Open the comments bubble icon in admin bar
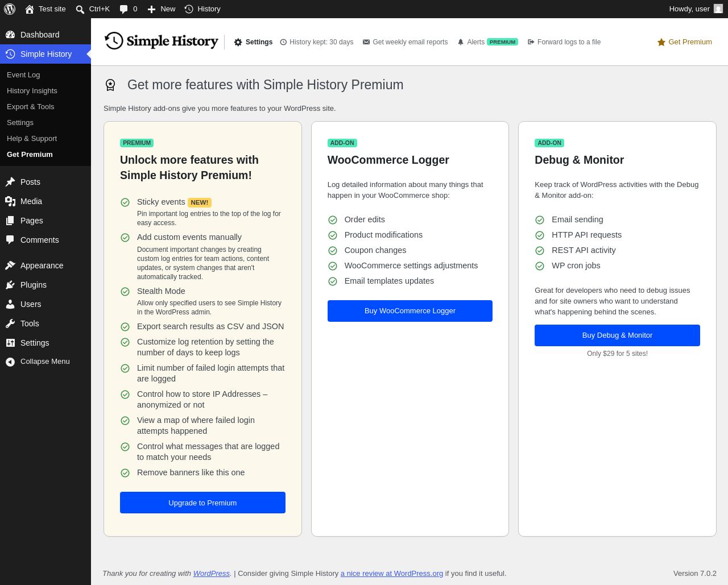Screen dimensions: 728x585 coord(124,9)
